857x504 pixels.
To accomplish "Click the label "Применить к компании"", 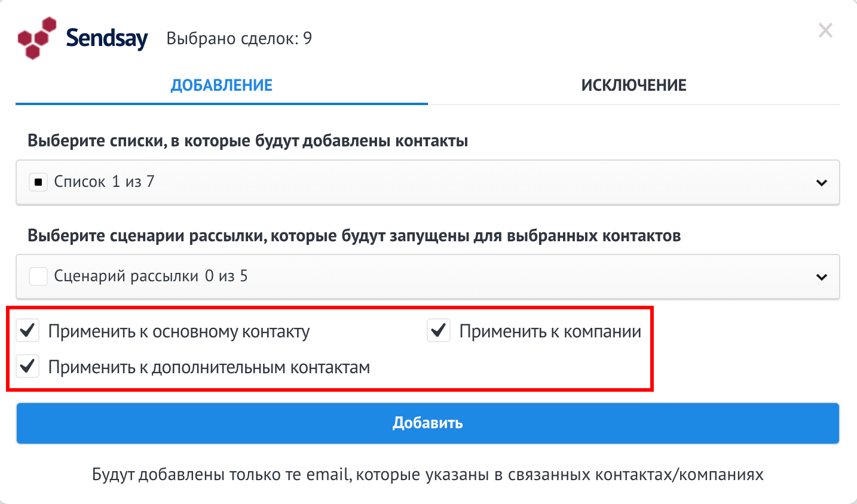I will (550, 330).
